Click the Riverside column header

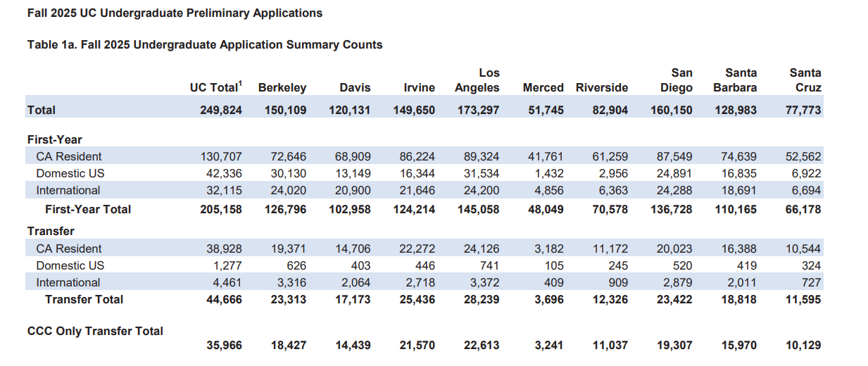[602, 88]
